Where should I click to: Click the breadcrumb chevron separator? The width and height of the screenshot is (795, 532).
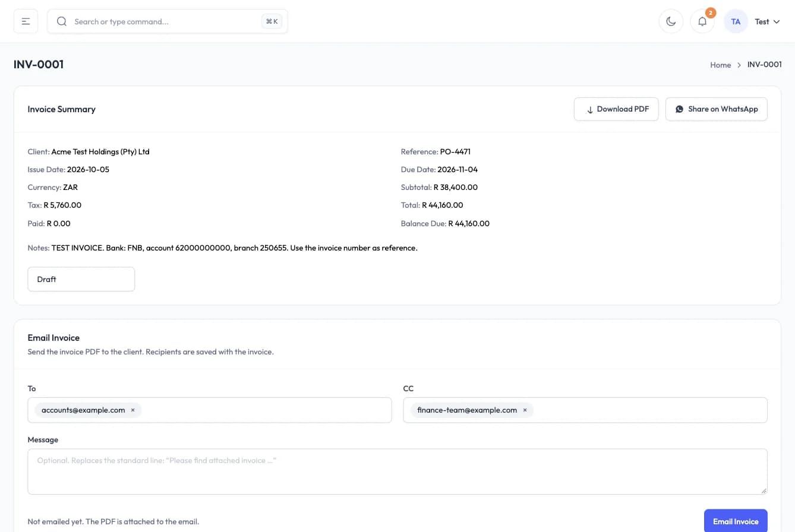(739, 65)
